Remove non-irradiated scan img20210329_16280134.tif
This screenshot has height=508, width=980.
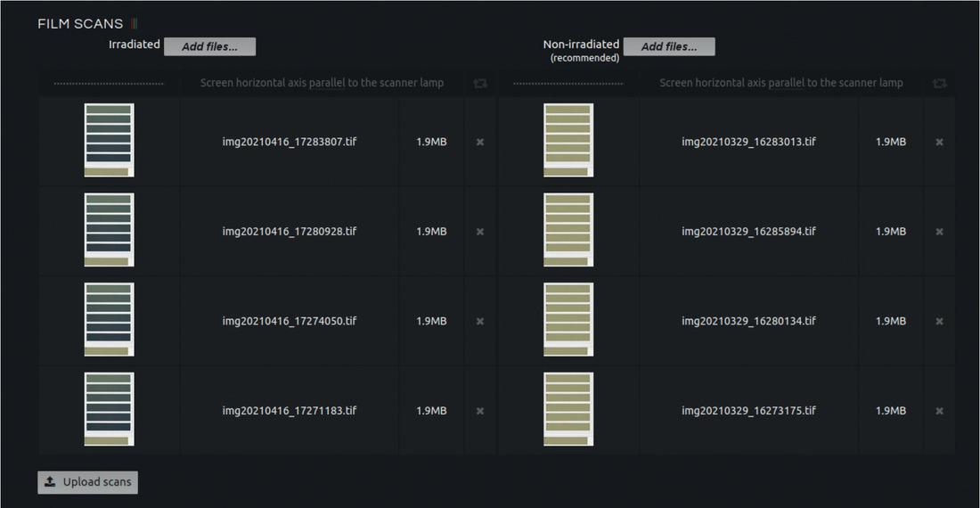(x=939, y=321)
